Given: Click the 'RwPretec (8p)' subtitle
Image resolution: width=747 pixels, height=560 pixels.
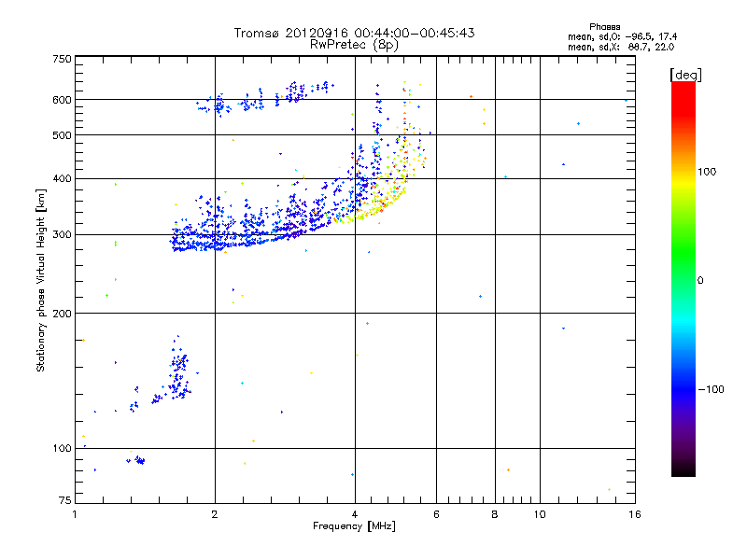Looking at the screenshot, I should click(354, 45).
